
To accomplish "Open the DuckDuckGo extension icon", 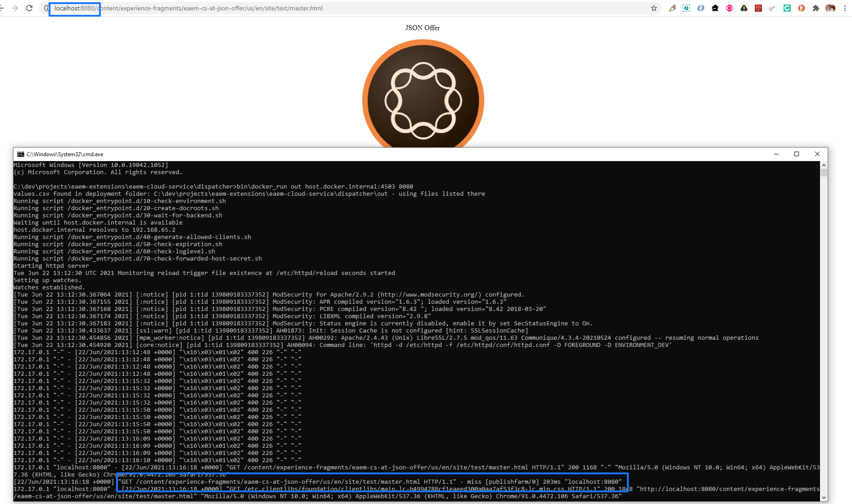I will coord(802,8).
